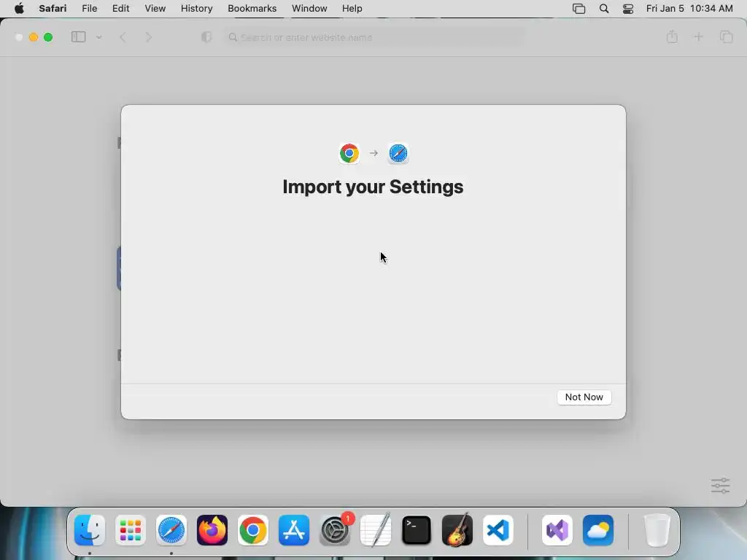Open Control Center in menu bar
The height and width of the screenshot is (560, 747).
pos(628,9)
